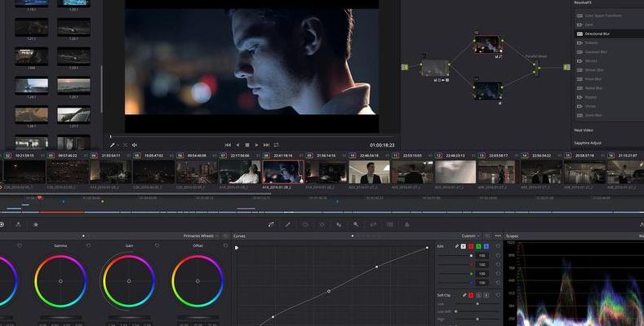Open the Data Burn-In palette icon
This screenshot has width=644, height=326.
[x=407, y=224]
